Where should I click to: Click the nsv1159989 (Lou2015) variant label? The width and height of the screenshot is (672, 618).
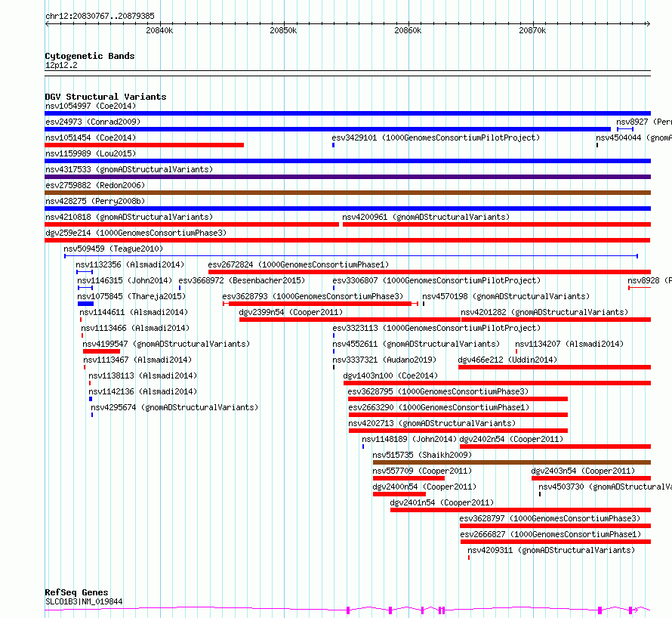(x=91, y=153)
